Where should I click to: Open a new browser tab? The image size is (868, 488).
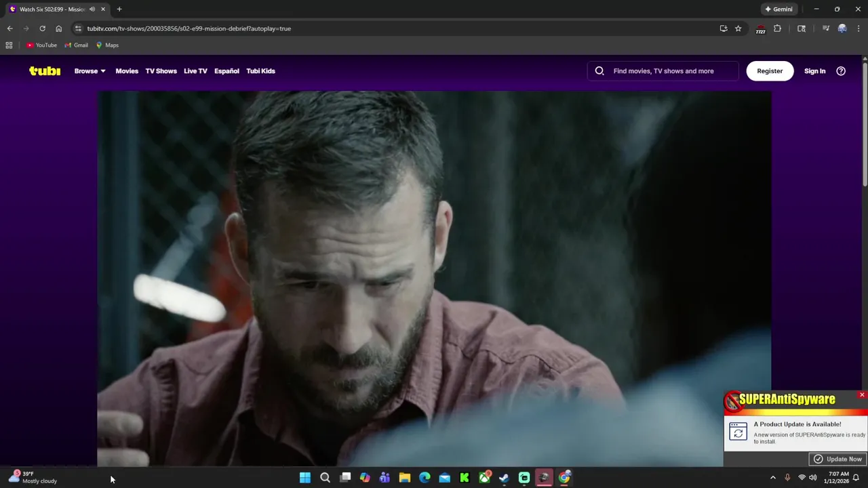pos(119,9)
